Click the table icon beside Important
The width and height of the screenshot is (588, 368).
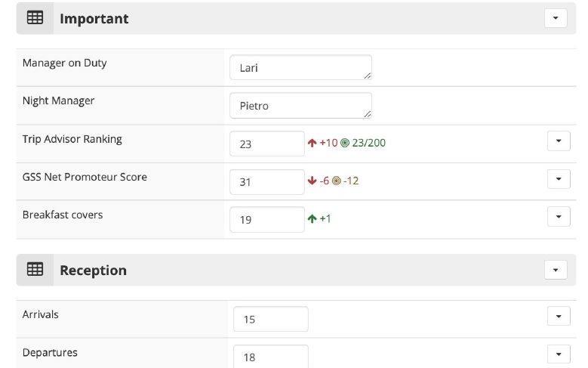pos(35,18)
